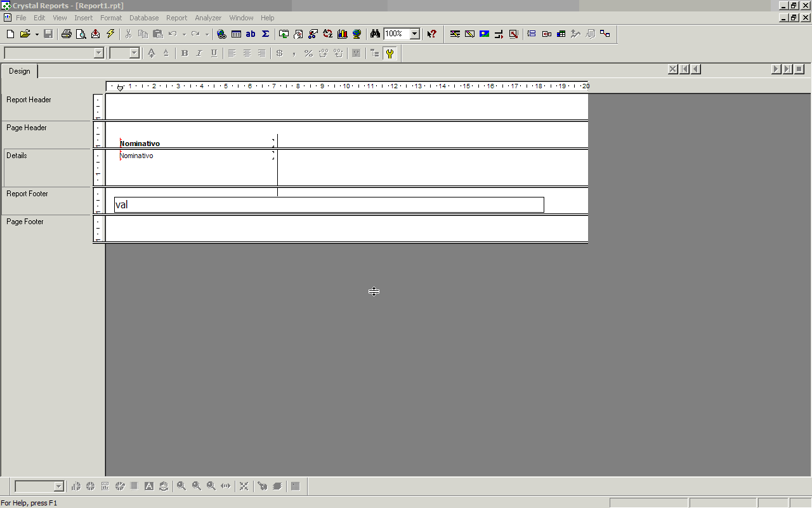Screen dimensions: 812x508
Task: Expand the Undo history dropdown arrow
Action: (x=184, y=34)
